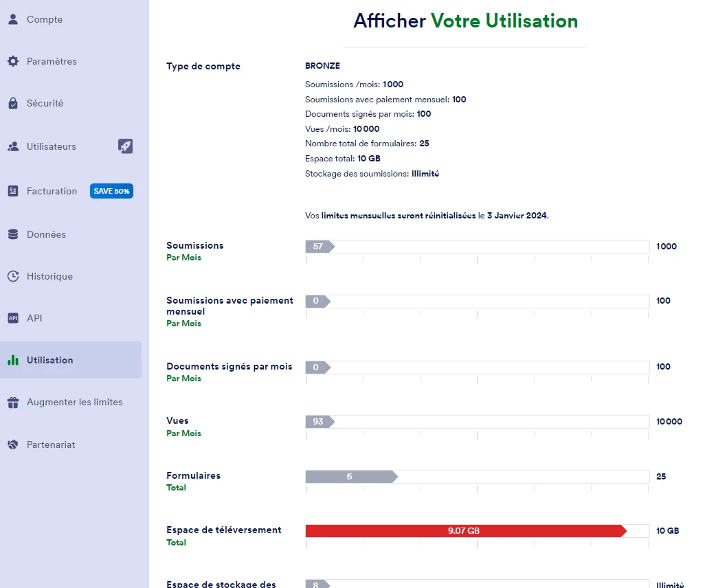Click the Vues Par Mois usage bar

coord(477,421)
